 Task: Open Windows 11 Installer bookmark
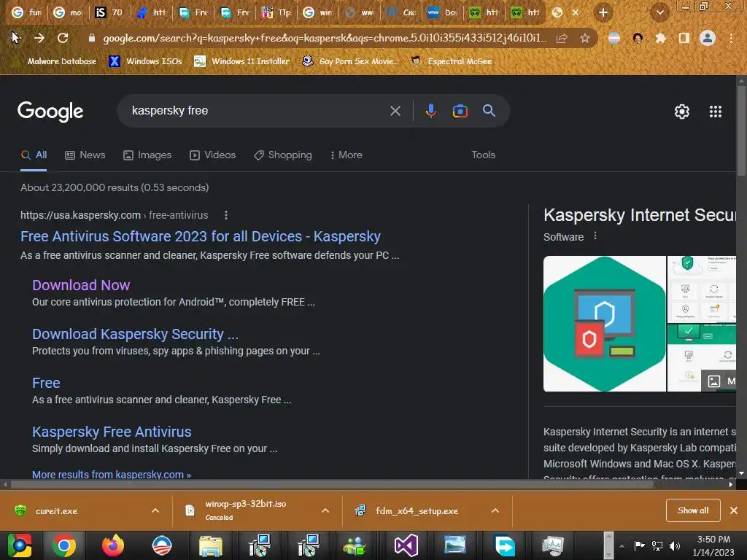click(242, 61)
